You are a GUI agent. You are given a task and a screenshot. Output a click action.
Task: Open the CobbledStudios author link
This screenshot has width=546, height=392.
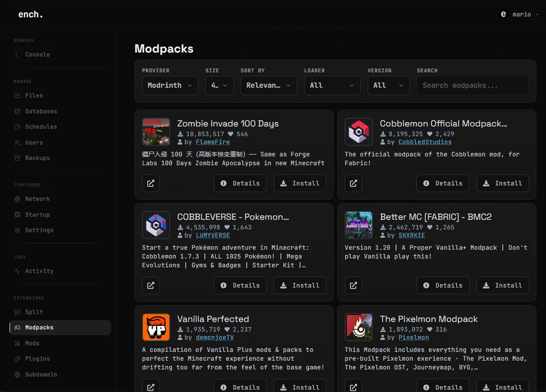point(425,142)
